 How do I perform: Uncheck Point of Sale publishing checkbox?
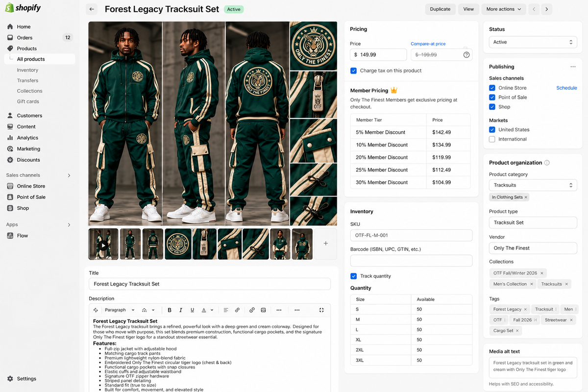click(x=492, y=97)
